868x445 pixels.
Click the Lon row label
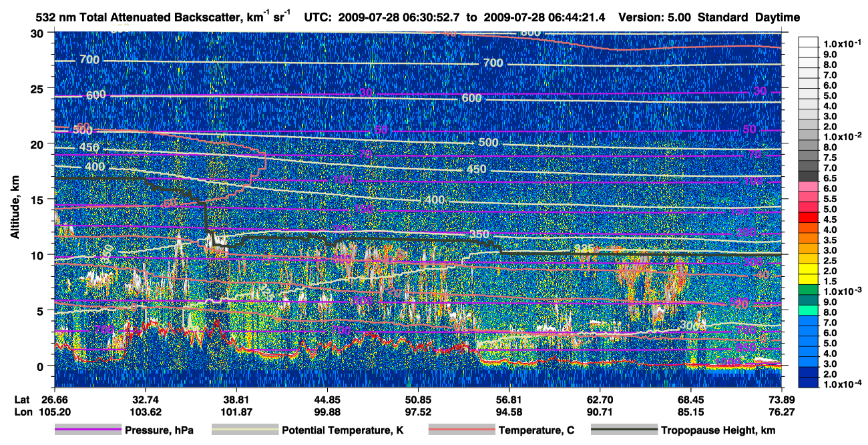[23, 412]
